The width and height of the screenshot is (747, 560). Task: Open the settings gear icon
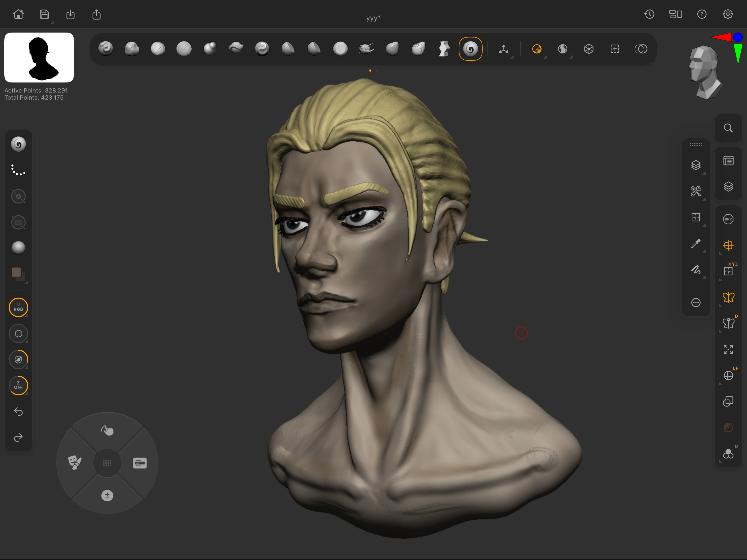pos(728,14)
